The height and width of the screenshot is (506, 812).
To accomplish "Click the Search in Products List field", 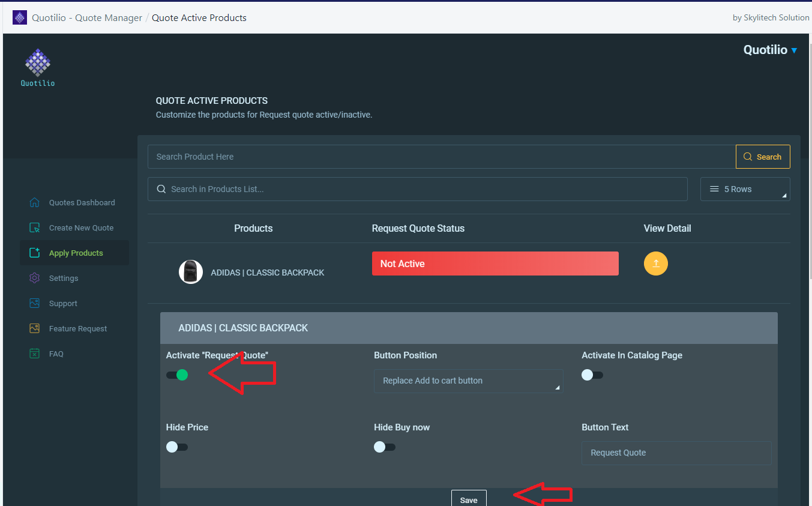I will pos(418,189).
